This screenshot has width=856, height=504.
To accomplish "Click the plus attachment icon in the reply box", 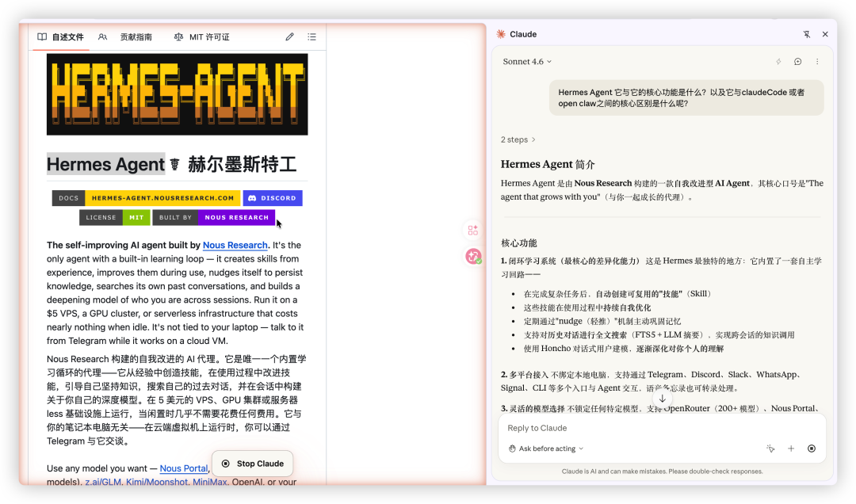I will pyautogui.click(x=790, y=449).
